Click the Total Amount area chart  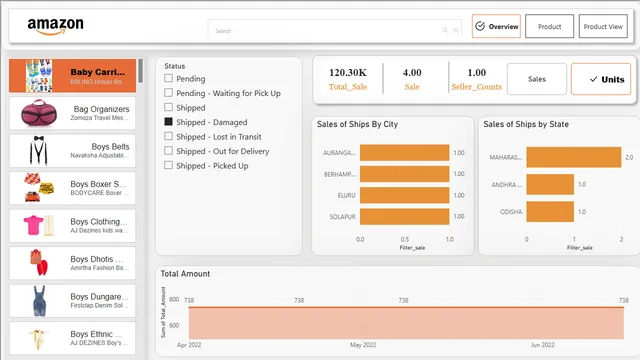pos(406,322)
